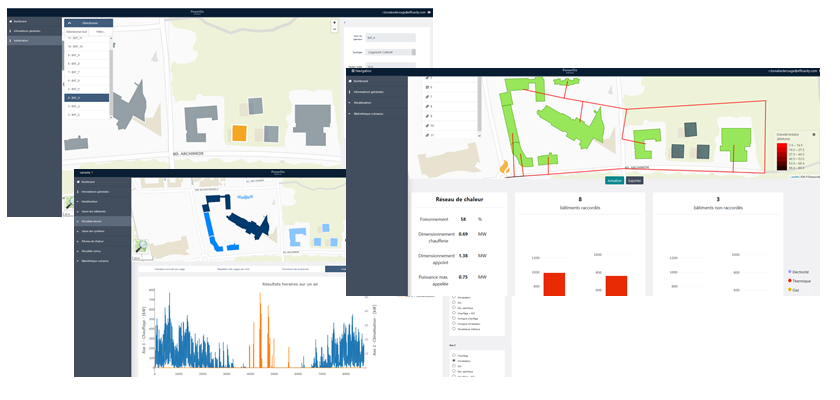Click the Informations générales icon in the heat network sidebar

(x=351, y=92)
